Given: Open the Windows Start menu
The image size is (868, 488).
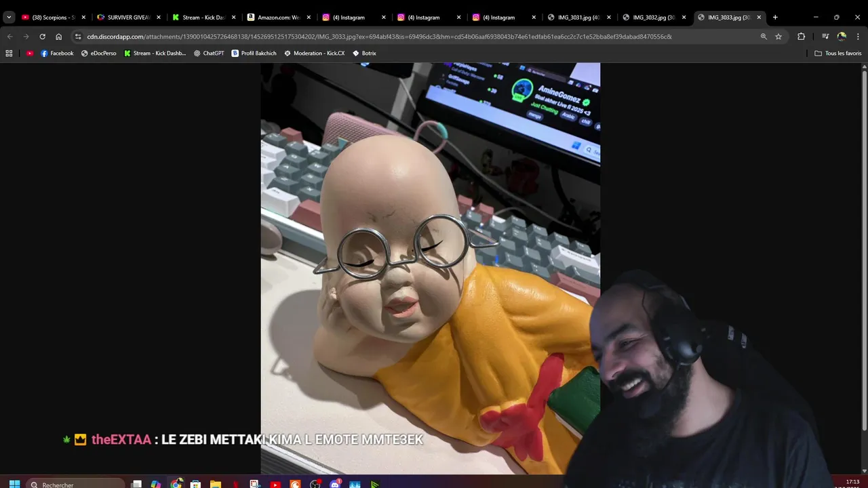Looking at the screenshot, I should click(x=14, y=484).
